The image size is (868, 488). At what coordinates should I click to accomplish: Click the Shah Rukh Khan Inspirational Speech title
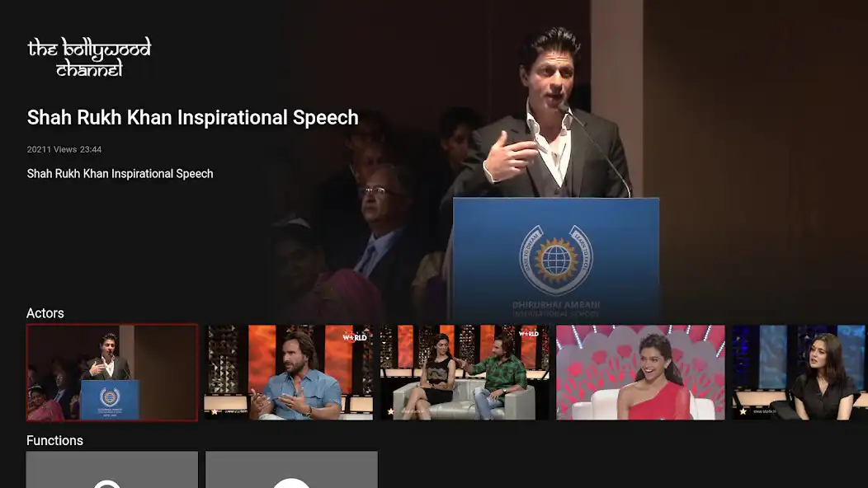coord(191,117)
